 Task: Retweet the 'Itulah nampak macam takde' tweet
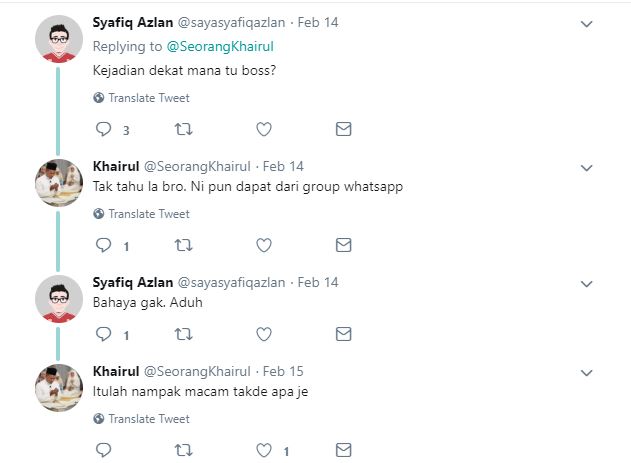[184, 450]
